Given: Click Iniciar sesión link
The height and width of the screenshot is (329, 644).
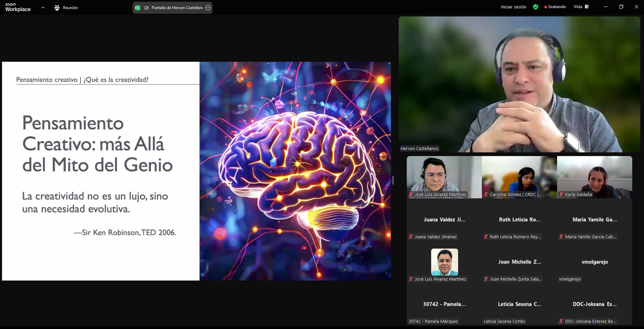Looking at the screenshot, I should point(513,7).
